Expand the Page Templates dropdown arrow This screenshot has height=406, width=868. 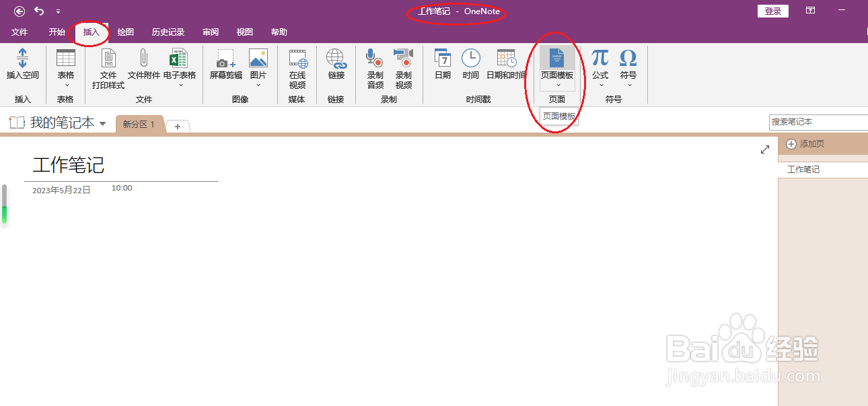tap(557, 85)
